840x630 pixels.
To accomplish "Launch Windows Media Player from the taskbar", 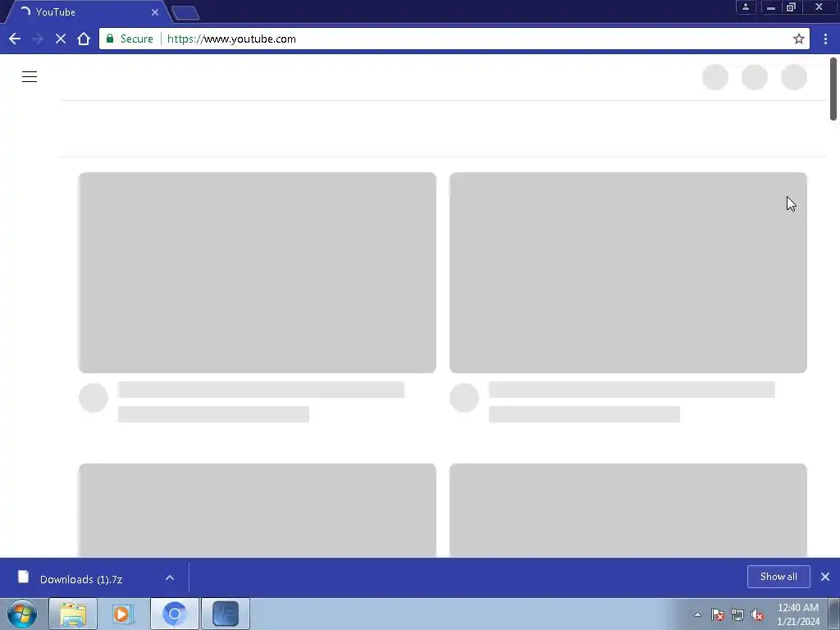I will pos(123,614).
